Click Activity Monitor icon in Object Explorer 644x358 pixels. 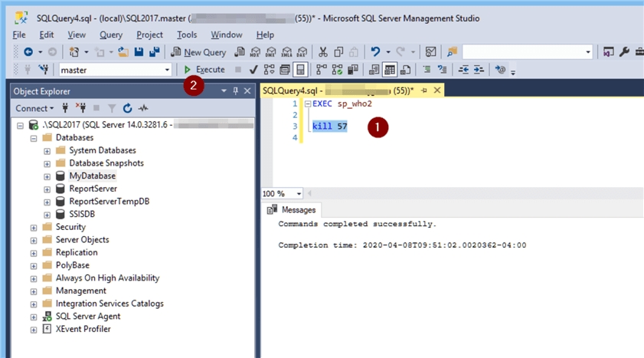pyautogui.click(x=143, y=109)
